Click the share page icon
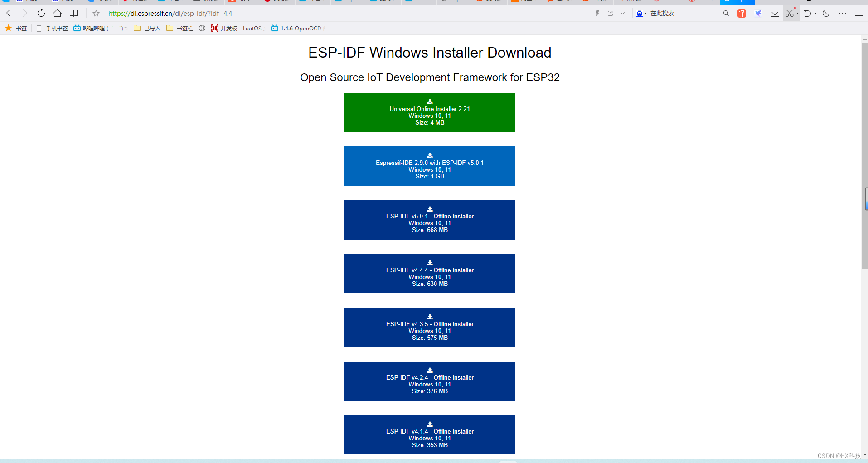Image resolution: width=868 pixels, height=463 pixels. [611, 13]
